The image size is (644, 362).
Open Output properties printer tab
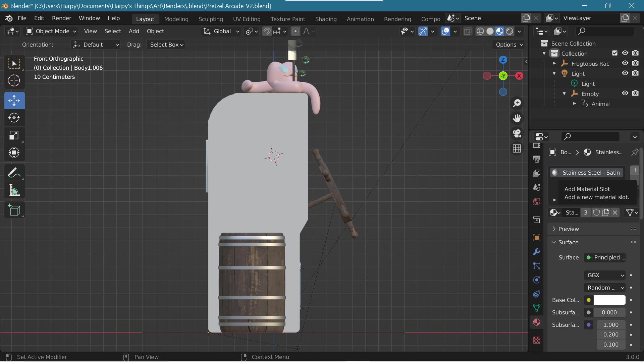tap(537, 159)
